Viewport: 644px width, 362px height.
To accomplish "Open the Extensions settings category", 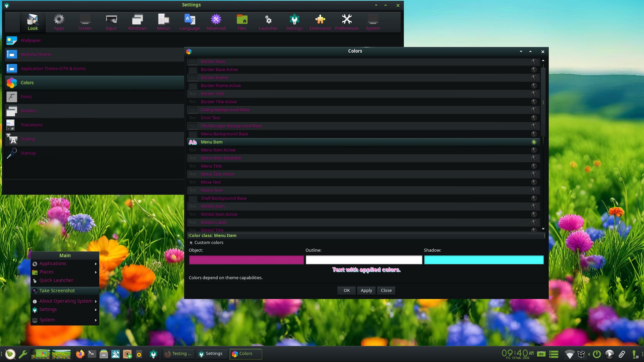I will (x=320, y=22).
